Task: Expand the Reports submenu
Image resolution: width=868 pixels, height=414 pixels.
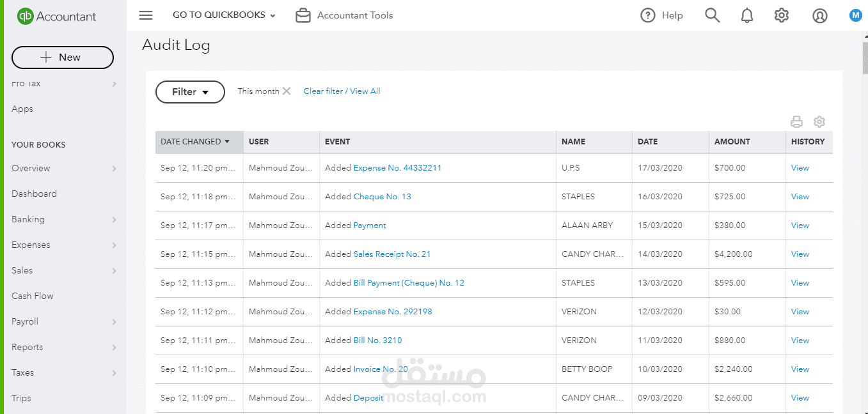Action: 114,348
